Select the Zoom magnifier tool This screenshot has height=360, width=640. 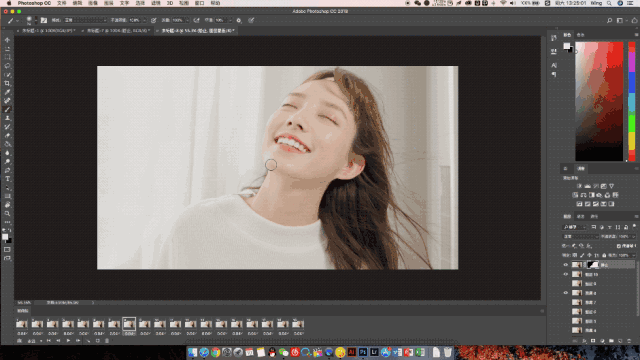(7, 213)
